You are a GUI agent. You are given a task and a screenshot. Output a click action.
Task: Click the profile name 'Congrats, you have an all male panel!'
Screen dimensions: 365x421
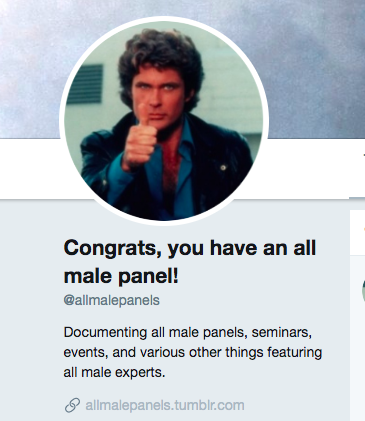tap(190, 262)
